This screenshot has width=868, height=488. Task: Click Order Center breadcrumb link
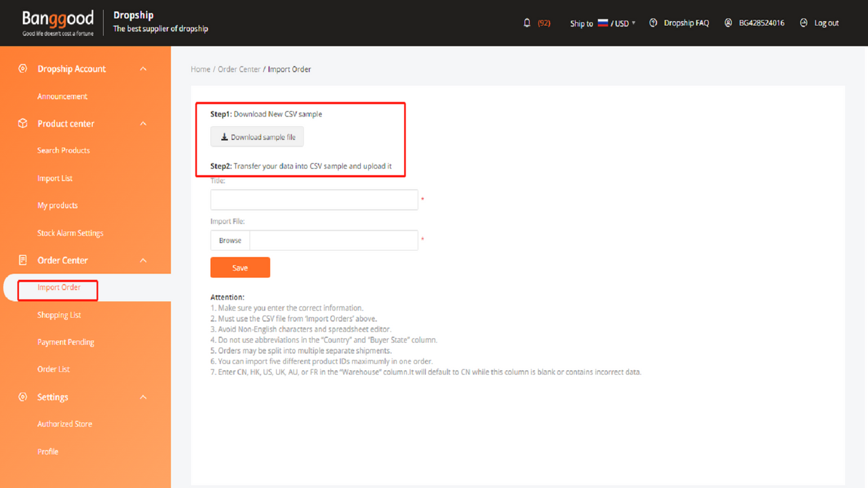click(239, 69)
